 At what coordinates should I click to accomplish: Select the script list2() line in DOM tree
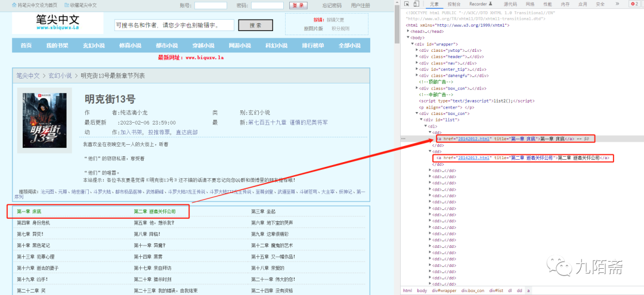click(476, 101)
